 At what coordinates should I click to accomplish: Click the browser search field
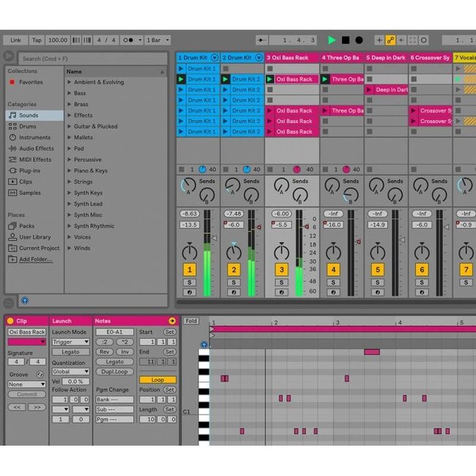click(x=92, y=59)
